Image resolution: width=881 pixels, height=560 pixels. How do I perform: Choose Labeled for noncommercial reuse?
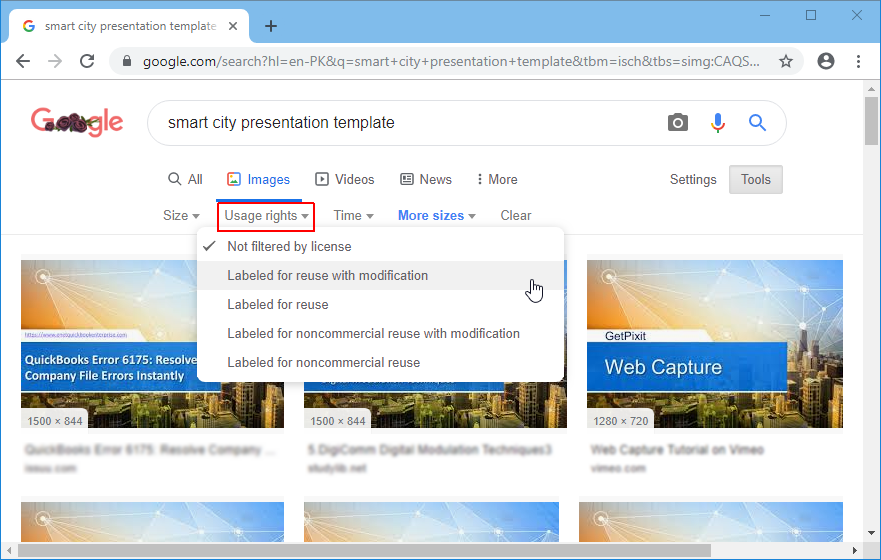(x=380, y=362)
